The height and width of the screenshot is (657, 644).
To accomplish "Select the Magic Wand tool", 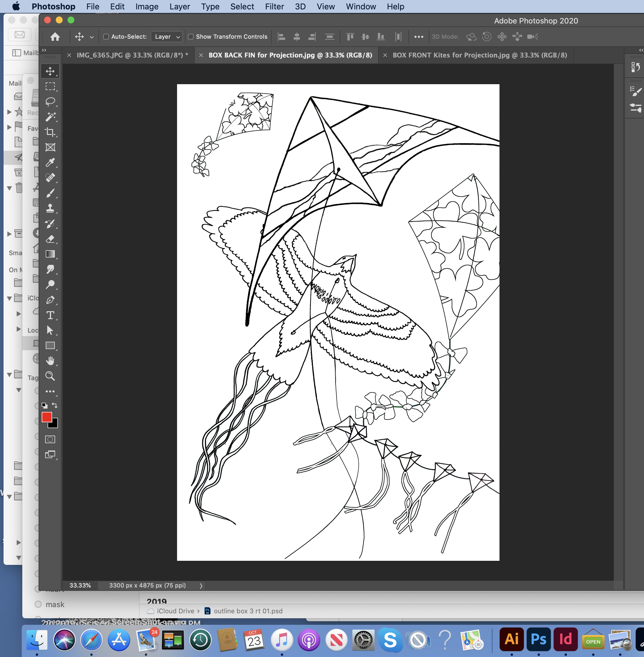I will coord(50,117).
